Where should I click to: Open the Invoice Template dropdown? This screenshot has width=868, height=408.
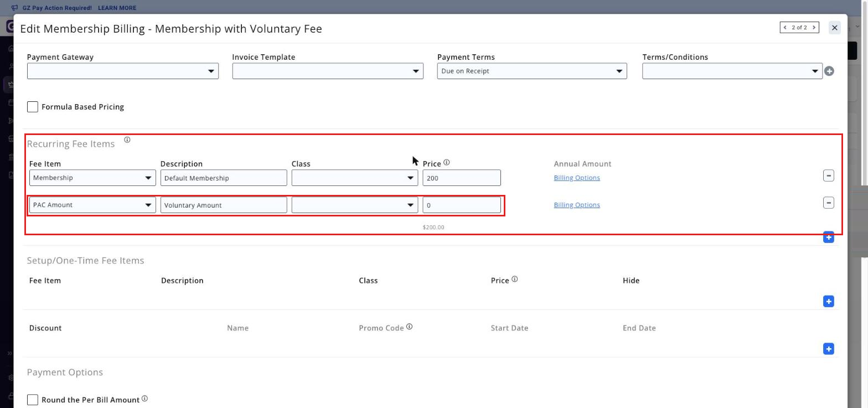(x=328, y=71)
